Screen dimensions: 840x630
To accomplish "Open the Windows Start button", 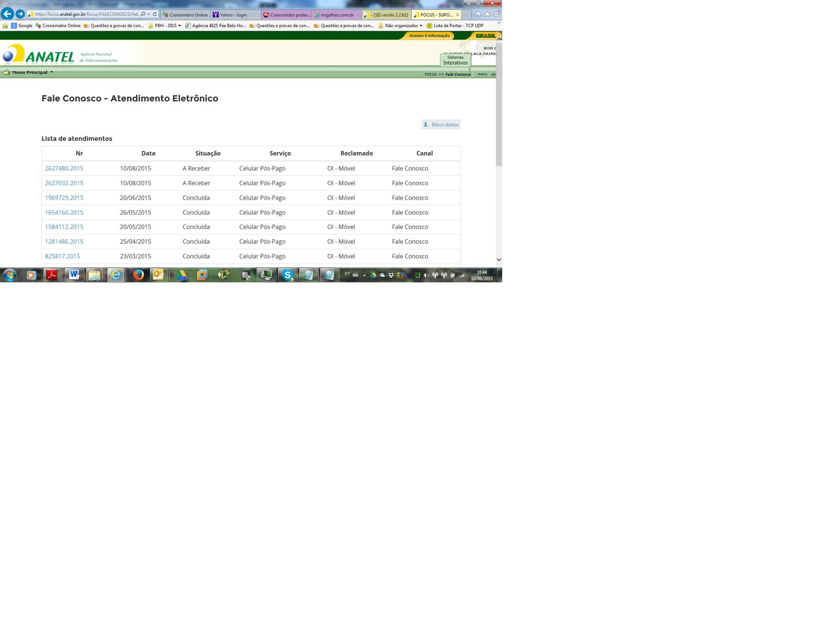I will [10, 275].
